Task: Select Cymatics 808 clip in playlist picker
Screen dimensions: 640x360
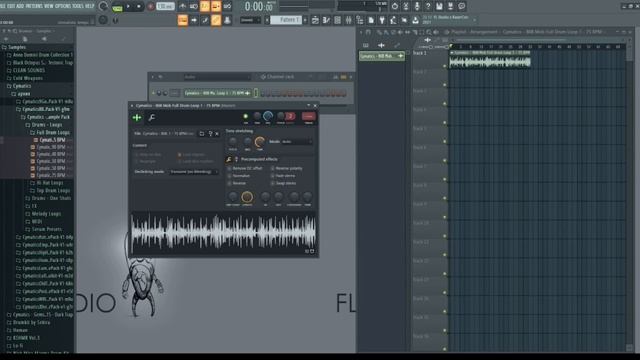Action: (x=382, y=56)
